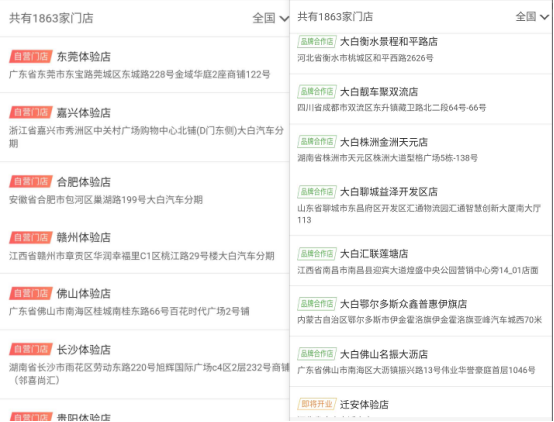This screenshot has height=422, width=554.
Task: Select store 大白靓车聚双流店
Action: tap(379, 92)
